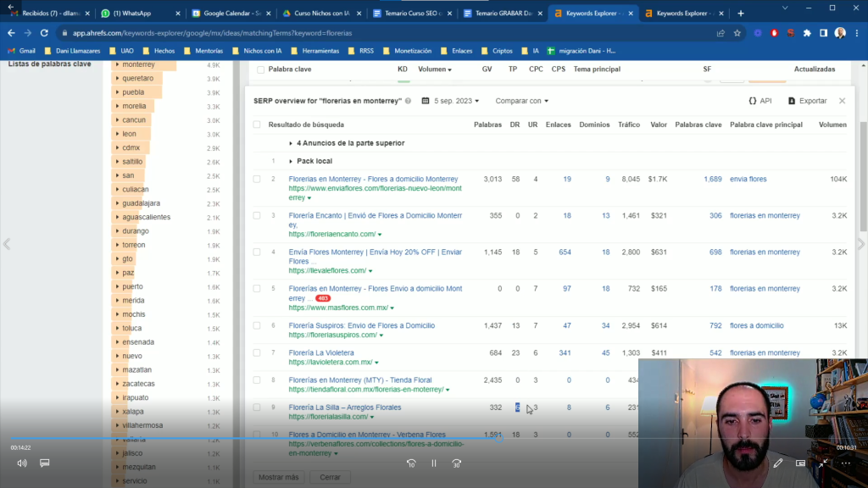Rewind video ten seconds
The image size is (868, 488).
[x=411, y=463]
